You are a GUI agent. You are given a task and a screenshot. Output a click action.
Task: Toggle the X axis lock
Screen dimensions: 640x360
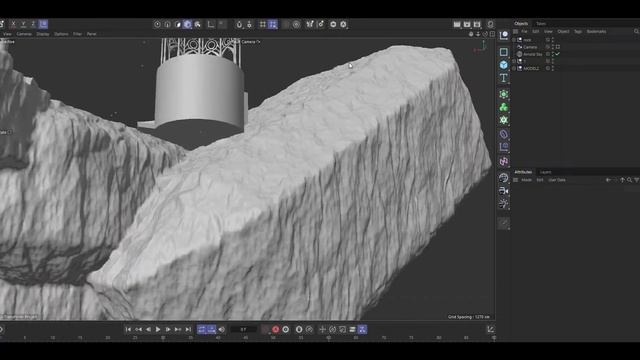pyautogui.click(x=13, y=24)
